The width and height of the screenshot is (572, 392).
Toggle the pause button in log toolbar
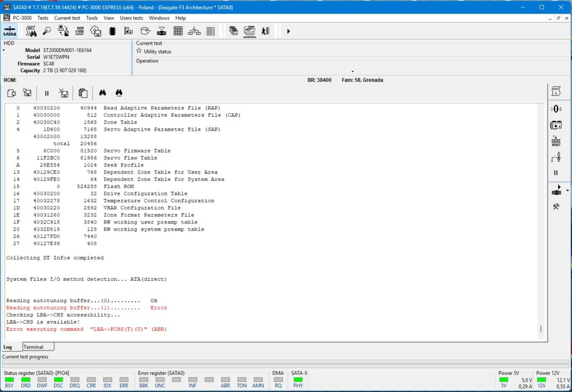coord(47,93)
